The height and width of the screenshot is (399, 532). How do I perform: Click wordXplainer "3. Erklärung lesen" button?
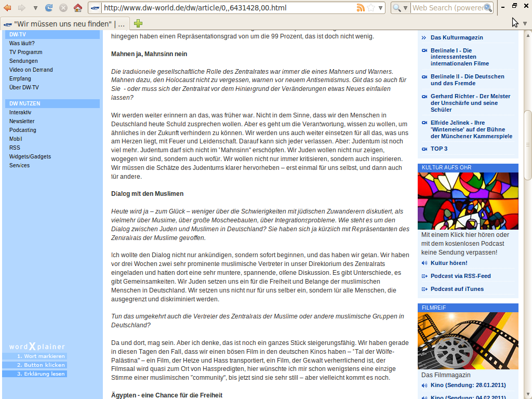35,374
